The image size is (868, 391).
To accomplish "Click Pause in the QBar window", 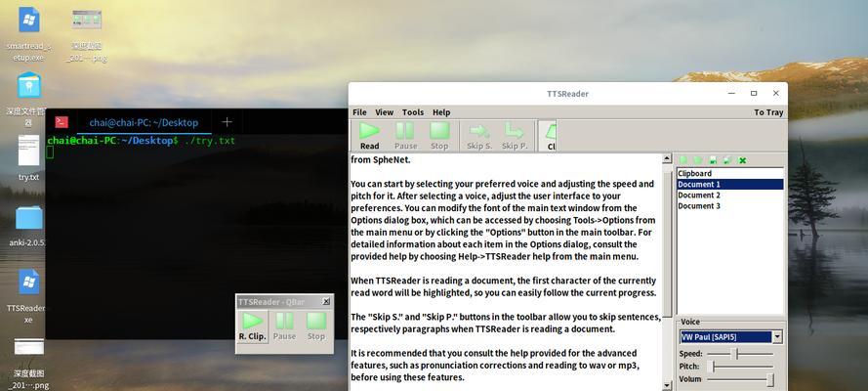I will [x=284, y=326].
